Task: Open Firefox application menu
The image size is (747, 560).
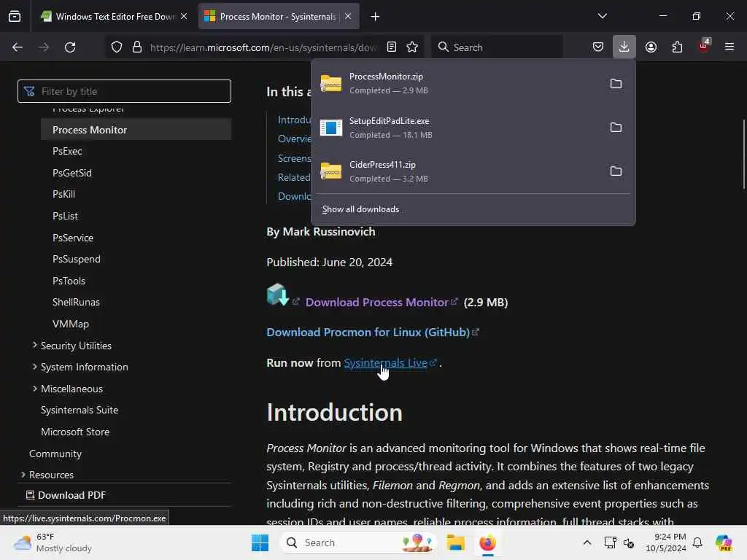Action: tap(729, 47)
